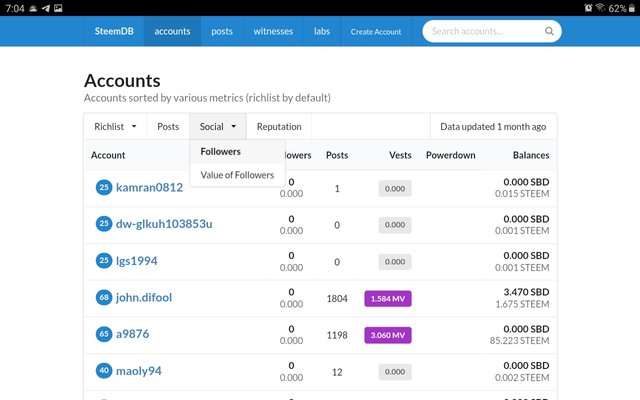Choose Value of Followers option
This screenshot has width=640, height=400.
(x=237, y=175)
